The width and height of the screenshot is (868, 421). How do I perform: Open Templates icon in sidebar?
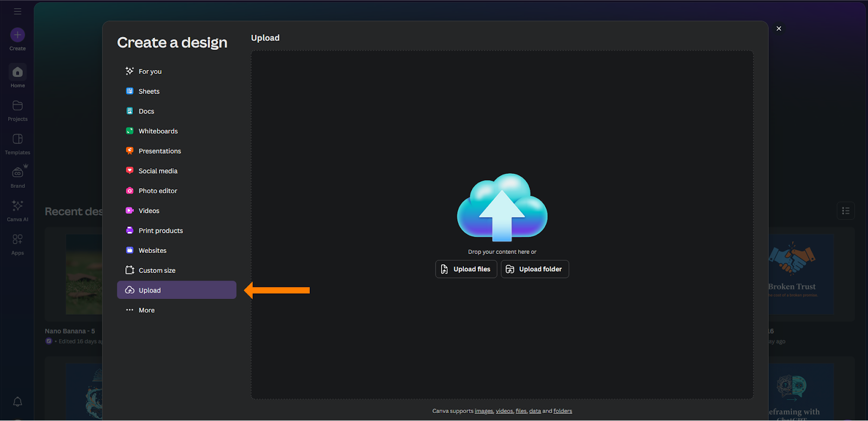pyautogui.click(x=17, y=139)
